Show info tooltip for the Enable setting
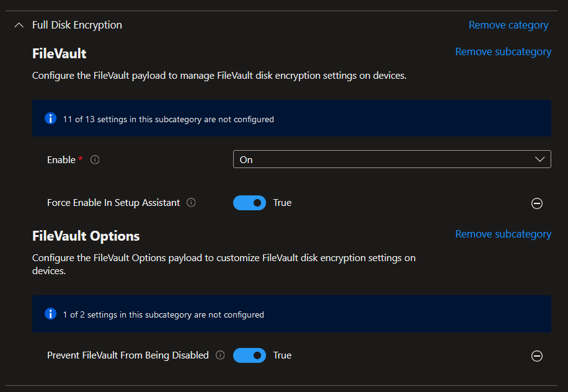Screen dimensions: 568x392 click(x=95, y=160)
